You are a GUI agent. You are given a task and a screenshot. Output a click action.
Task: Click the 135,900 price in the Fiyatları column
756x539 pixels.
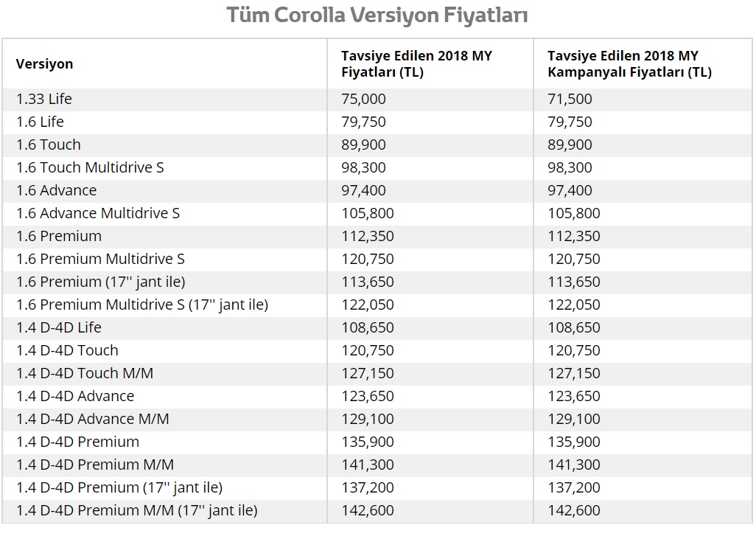tap(368, 442)
